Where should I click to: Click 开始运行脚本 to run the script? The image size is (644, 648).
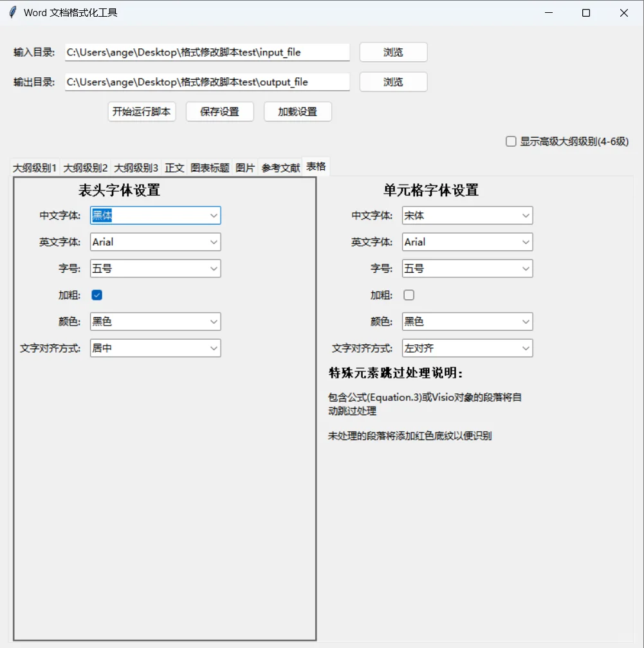(142, 111)
